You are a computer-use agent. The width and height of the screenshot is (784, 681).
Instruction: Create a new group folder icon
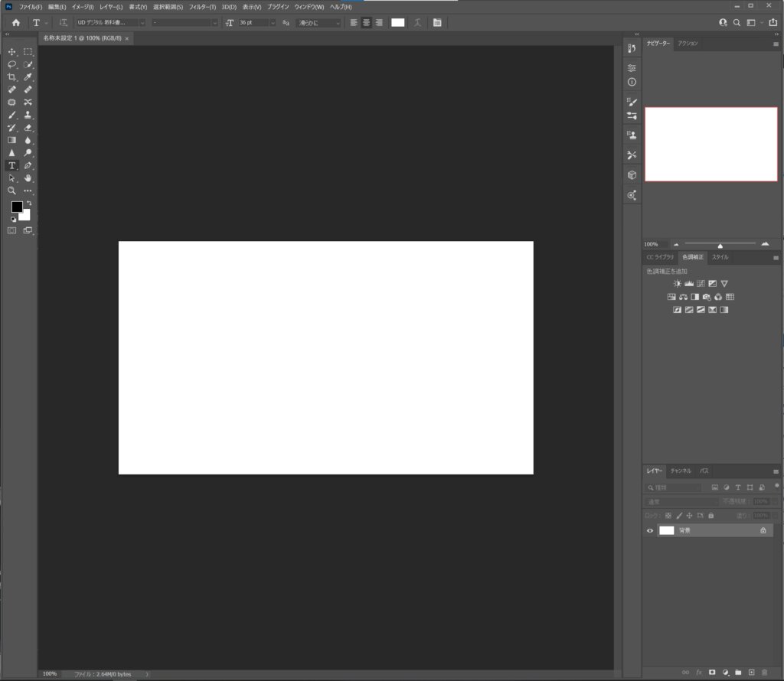(738, 673)
